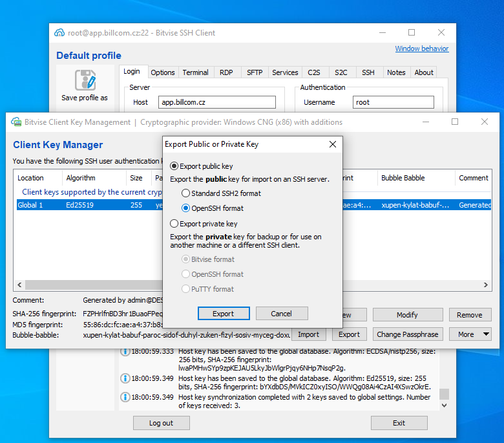Click the Client Key Management window icon
The height and width of the screenshot is (443, 504).
pos(16,122)
